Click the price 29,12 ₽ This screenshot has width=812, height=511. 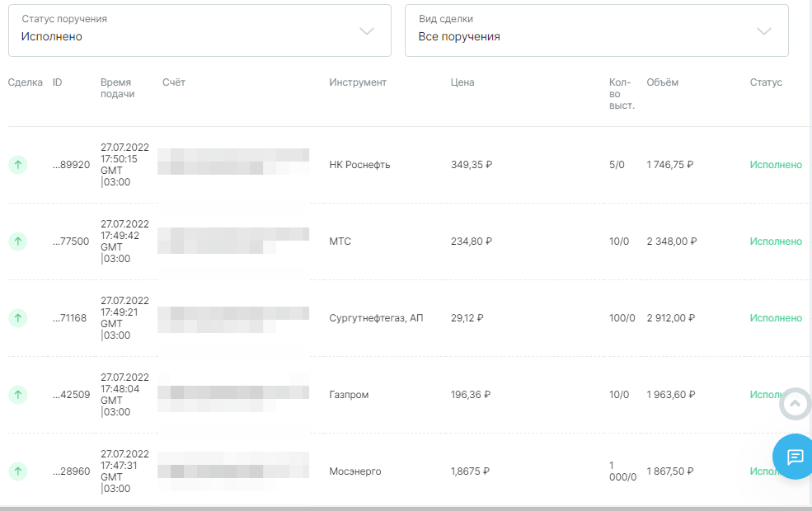[467, 318]
